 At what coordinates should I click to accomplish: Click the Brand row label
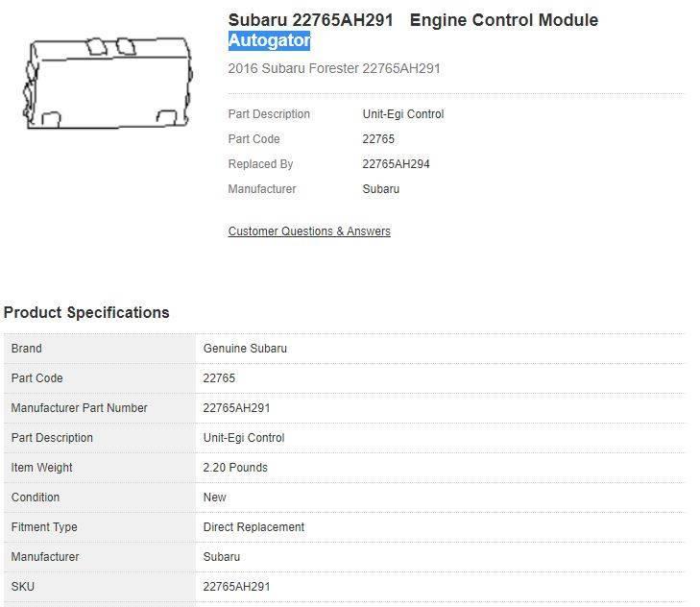[27, 349]
